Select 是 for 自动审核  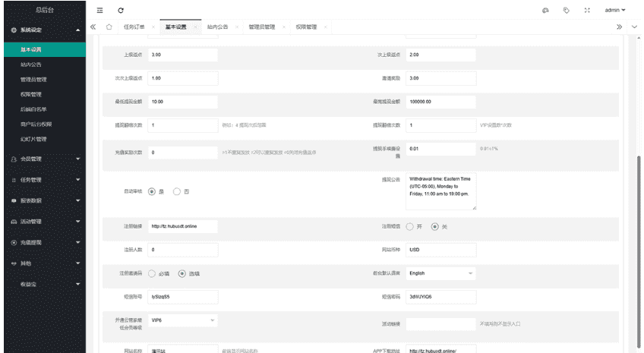click(x=152, y=192)
